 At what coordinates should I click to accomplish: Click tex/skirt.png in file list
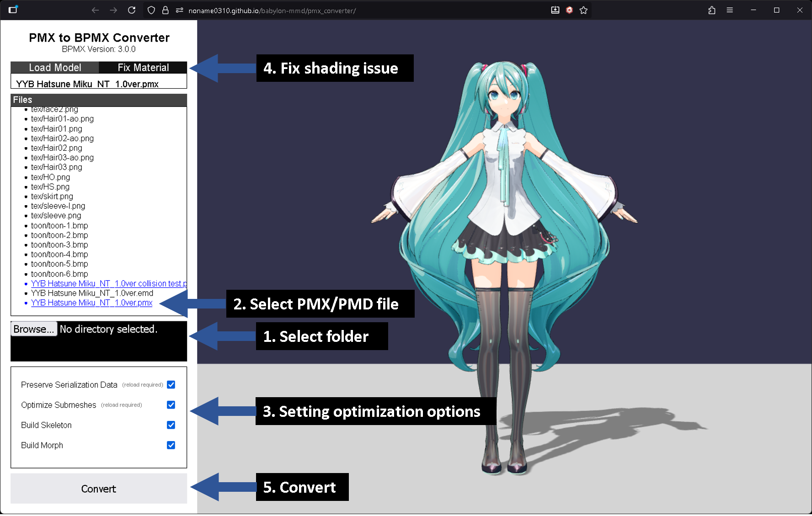52,197
